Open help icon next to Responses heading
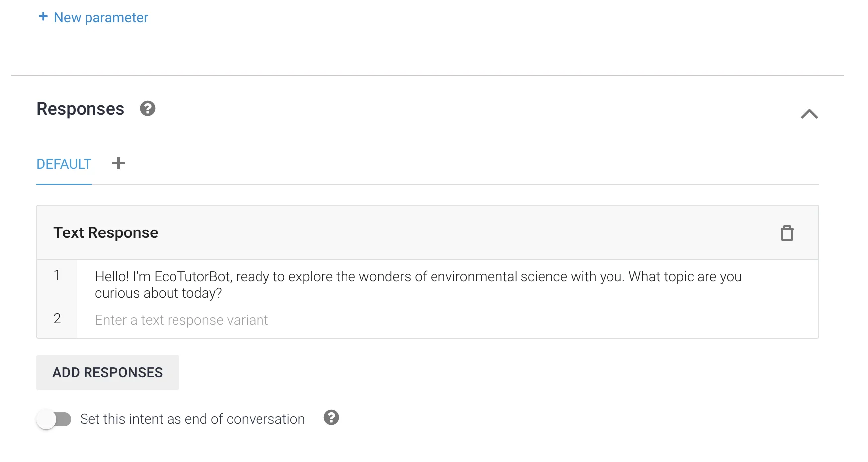This screenshot has width=868, height=462. pyautogui.click(x=147, y=108)
